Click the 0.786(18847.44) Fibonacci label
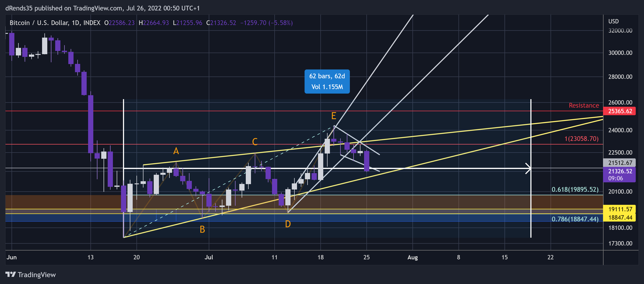The width and height of the screenshot is (644, 284). (575, 219)
